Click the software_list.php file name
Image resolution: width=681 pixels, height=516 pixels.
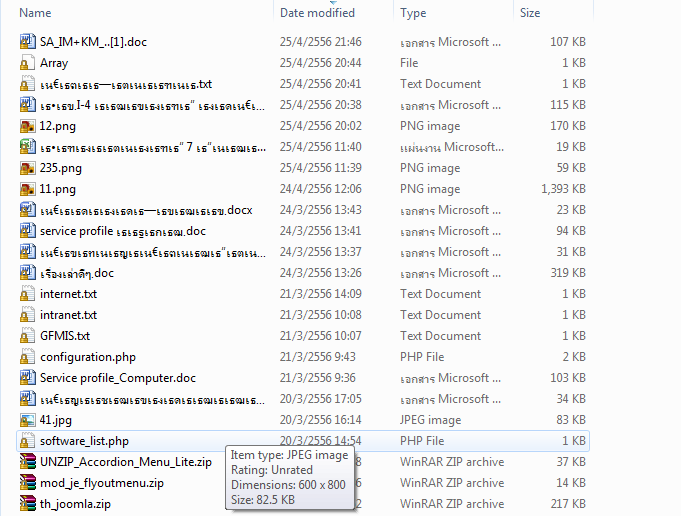pos(84,441)
